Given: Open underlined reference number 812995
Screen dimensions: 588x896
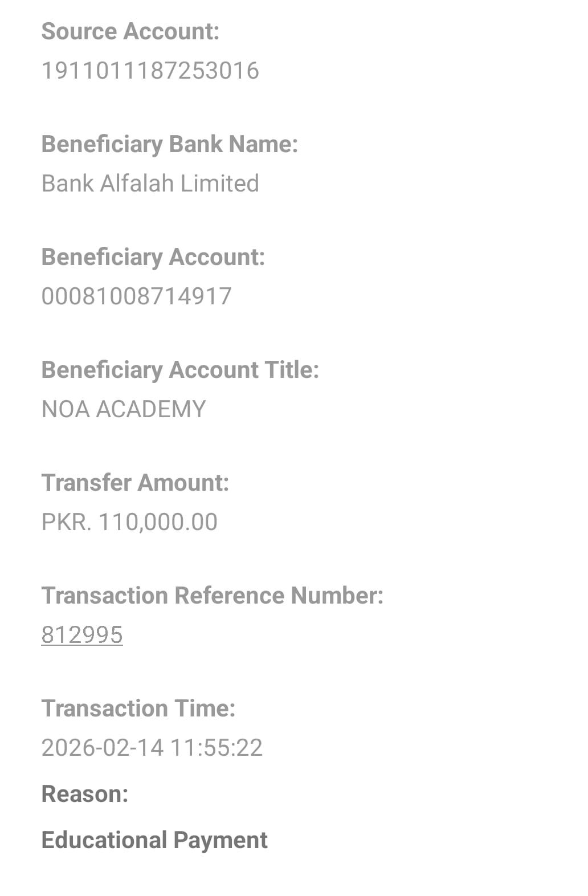Looking at the screenshot, I should [x=82, y=635].
